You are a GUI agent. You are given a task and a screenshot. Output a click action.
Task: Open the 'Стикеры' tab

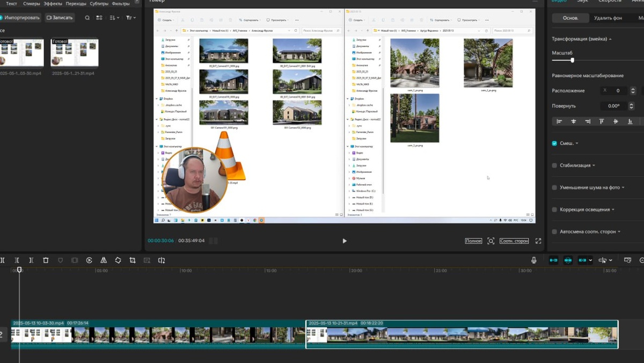[x=32, y=3]
